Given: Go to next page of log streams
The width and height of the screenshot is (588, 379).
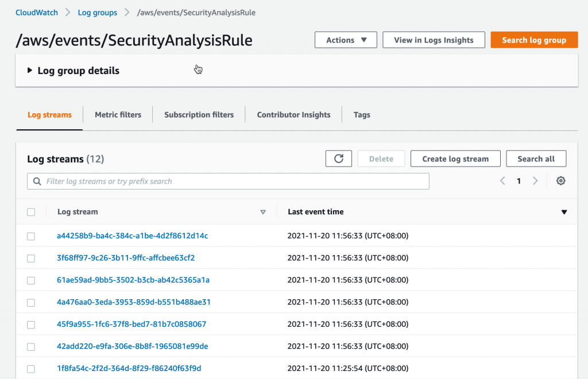Looking at the screenshot, I should [535, 180].
